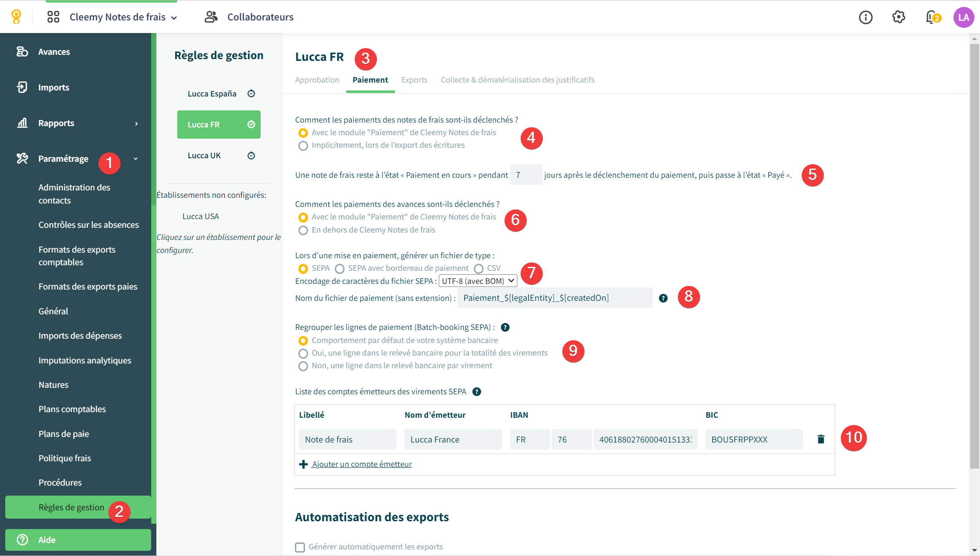Open Administration des contacts
Viewport: 980px width, 556px height.
74,194
